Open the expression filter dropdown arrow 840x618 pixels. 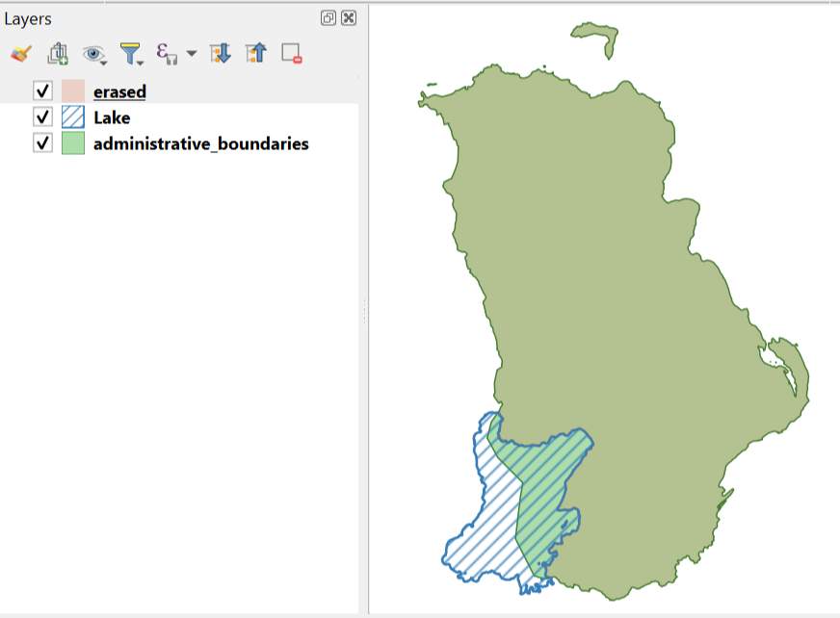pos(192,53)
